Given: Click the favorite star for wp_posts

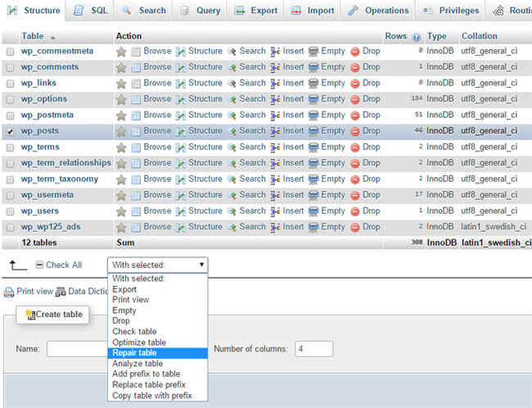Looking at the screenshot, I should coord(121,131).
